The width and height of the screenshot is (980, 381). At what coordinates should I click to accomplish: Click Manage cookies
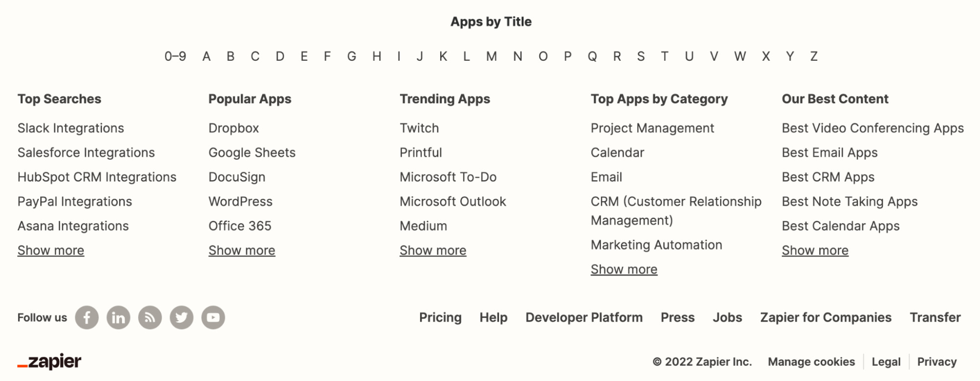coord(812,361)
